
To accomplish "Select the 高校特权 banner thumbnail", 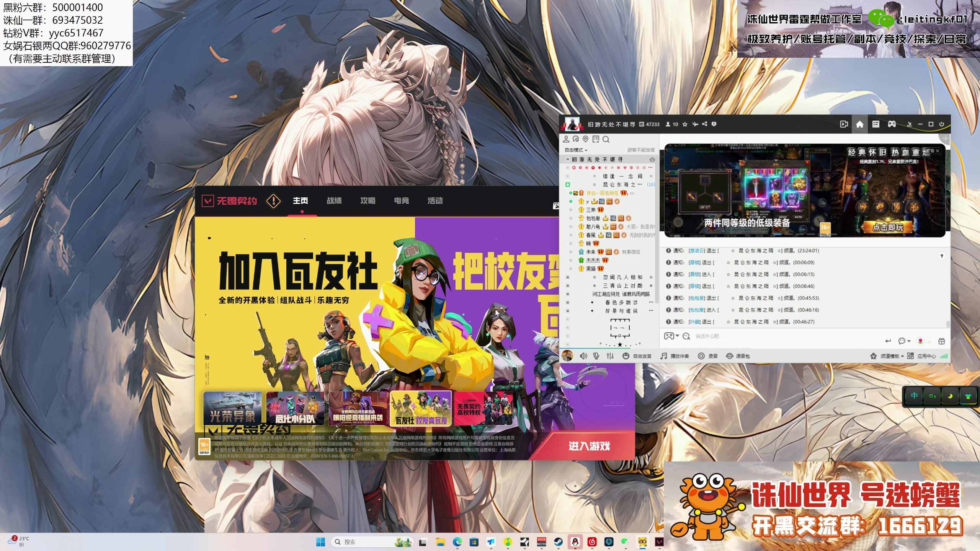I will click(x=483, y=409).
